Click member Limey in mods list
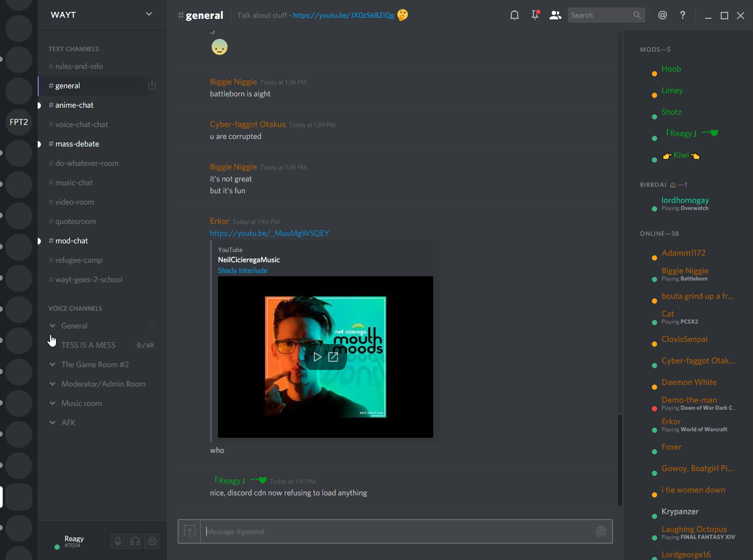Image resolution: width=753 pixels, height=560 pixels. [x=672, y=90]
